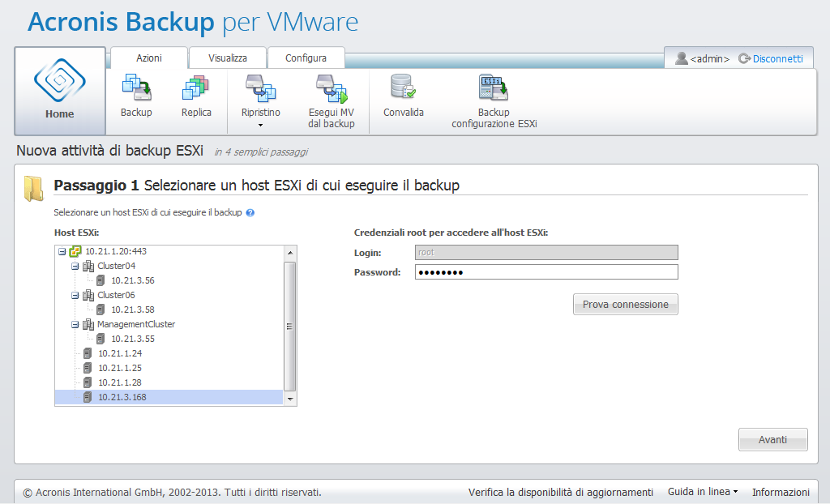Click the Cluster06 cluster icon
The image size is (830, 504).
point(88,295)
